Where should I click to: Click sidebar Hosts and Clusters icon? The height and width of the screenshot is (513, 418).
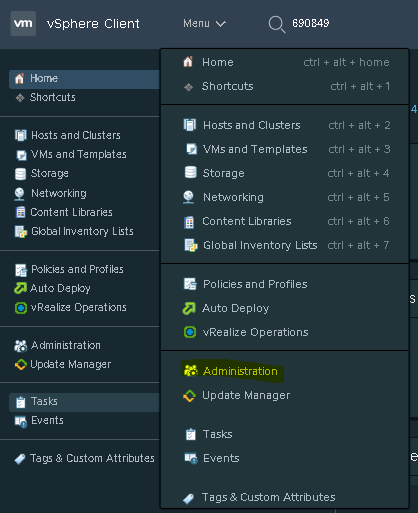point(20,135)
